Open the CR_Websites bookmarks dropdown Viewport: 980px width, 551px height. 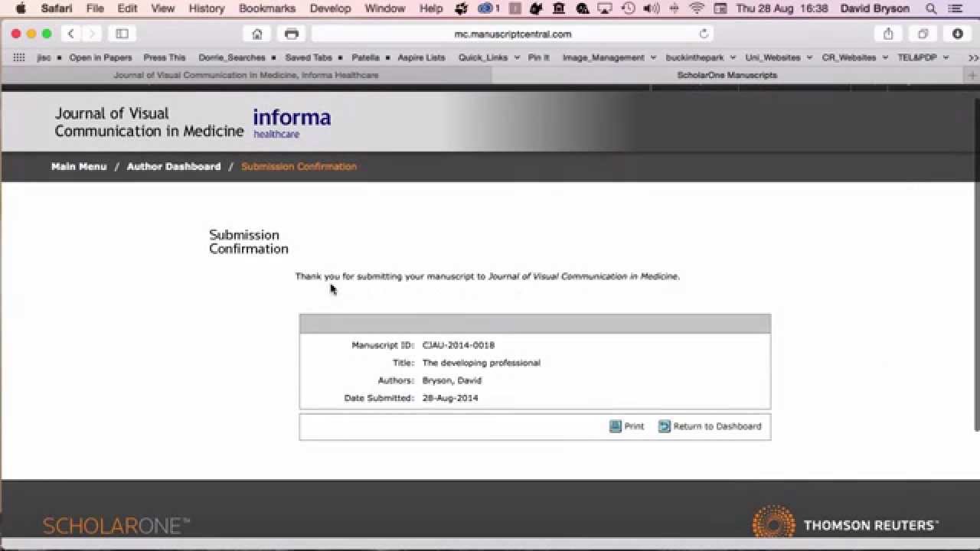[854, 57]
